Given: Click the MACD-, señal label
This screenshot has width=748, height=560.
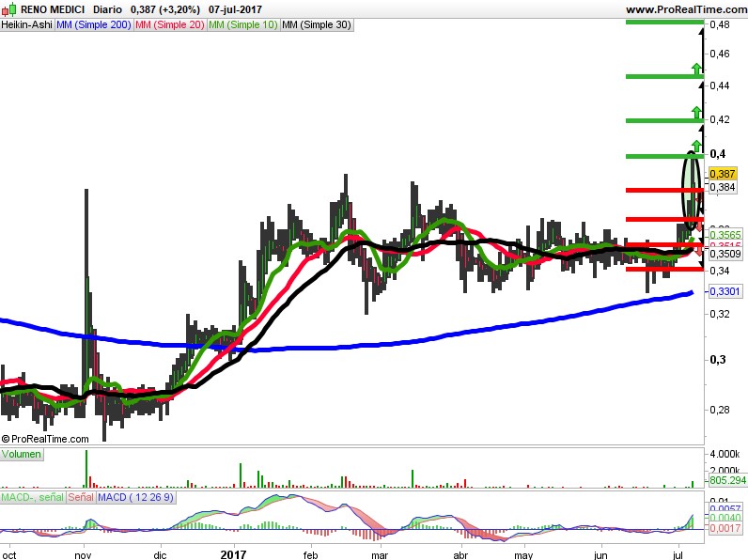Looking at the screenshot, I should [x=33, y=497].
